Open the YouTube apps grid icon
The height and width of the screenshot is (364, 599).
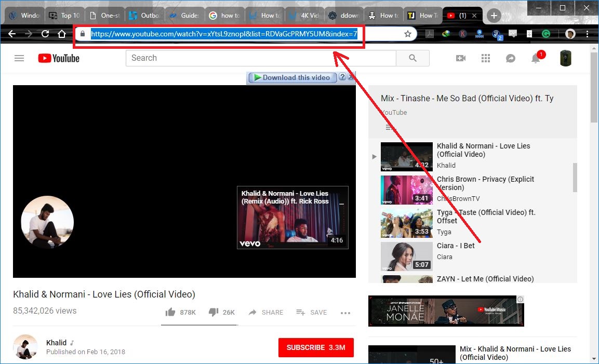[486, 58]
